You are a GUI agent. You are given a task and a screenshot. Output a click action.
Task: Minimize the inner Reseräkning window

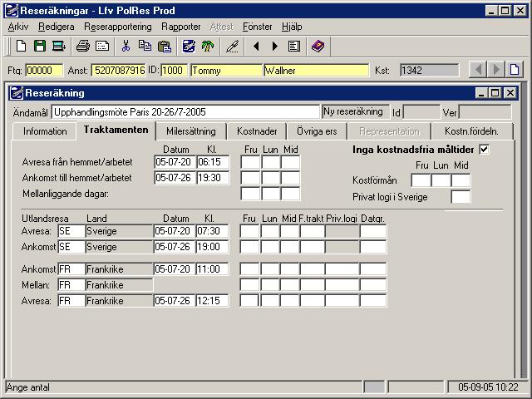481,93
